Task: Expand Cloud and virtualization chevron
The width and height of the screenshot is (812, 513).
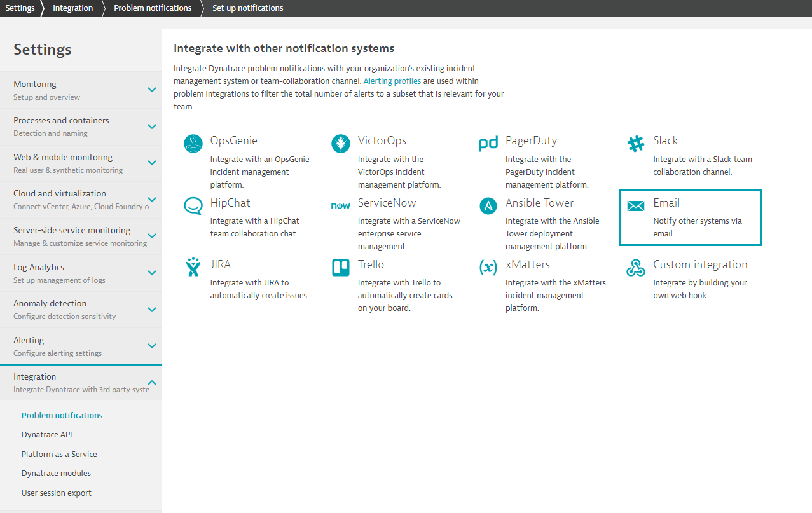Action: click(x=152, y=200)
